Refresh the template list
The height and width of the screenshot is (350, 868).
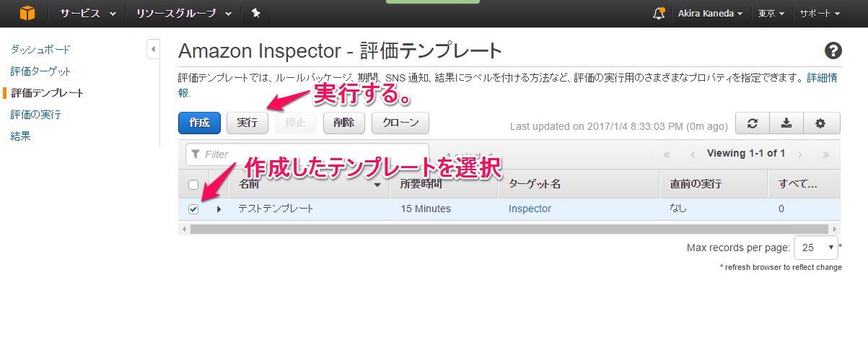753,123
